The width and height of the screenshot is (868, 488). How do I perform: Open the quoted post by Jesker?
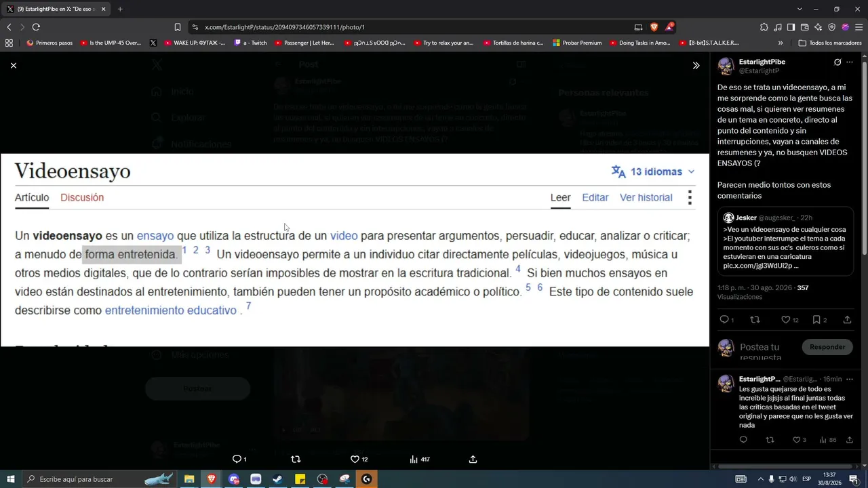click(785, 242)
